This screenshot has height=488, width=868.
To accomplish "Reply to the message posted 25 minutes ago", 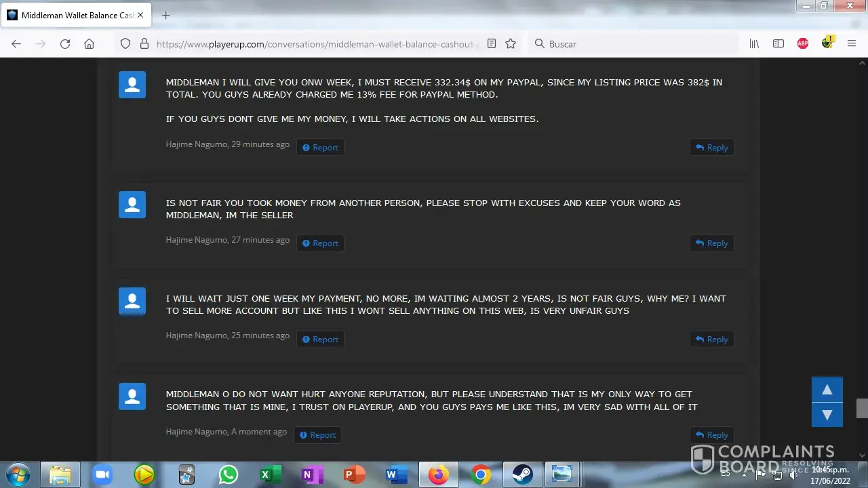I will click(x=712, y=339).
